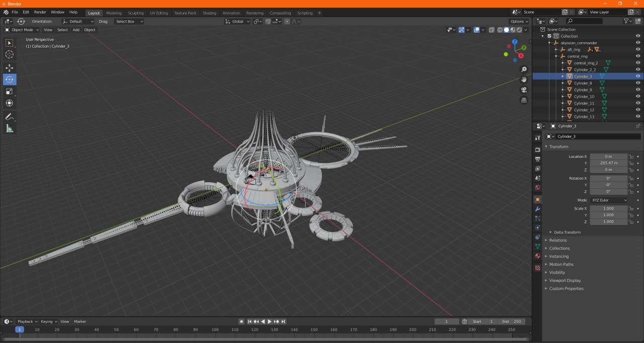The width and height of the screenshot is (644, 343).
Task: Activate the Transform tool
Action: (x=10, y=103)
